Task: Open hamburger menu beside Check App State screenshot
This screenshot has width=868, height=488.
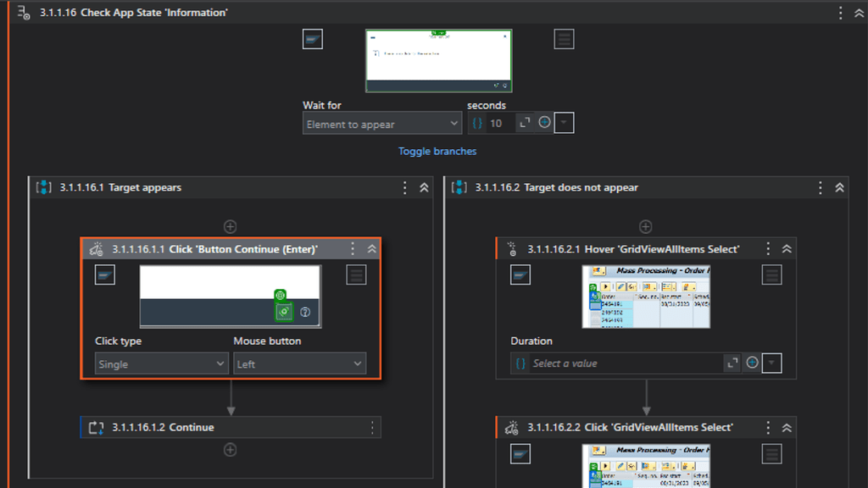Action: [564, 38]
